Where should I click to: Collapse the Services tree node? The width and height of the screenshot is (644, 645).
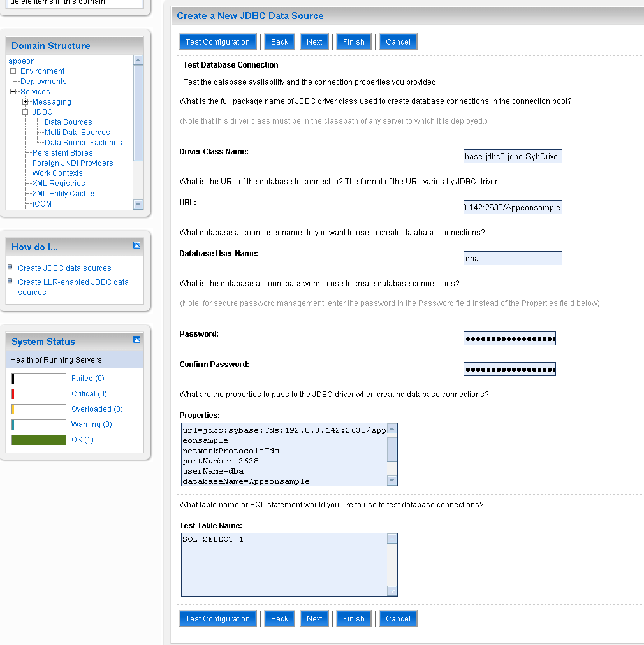tap(13, 92)
